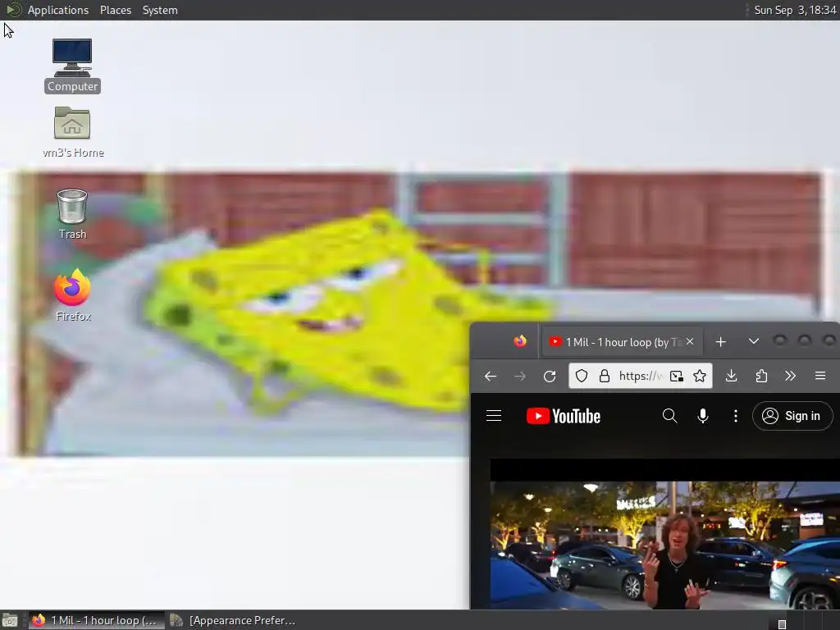Reload the current page
Viewport: 840px width, 630px height.
(x=549, y=376)
